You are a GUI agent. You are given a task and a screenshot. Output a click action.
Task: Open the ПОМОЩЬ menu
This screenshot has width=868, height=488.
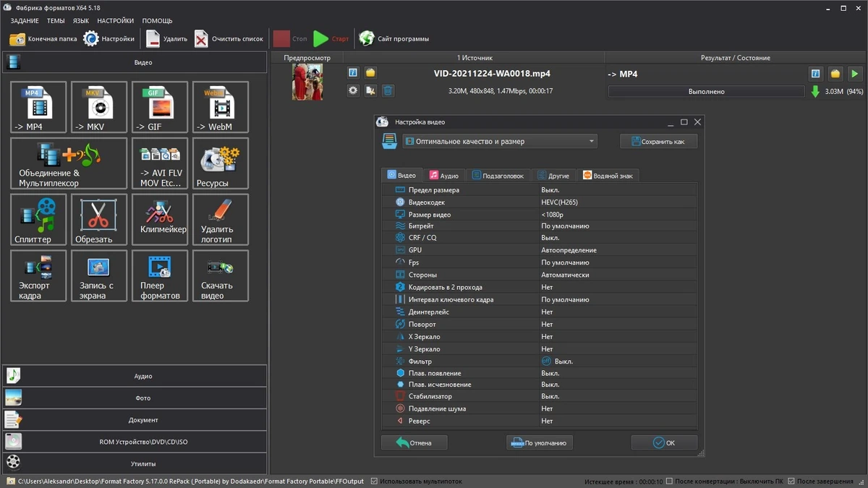157,21
